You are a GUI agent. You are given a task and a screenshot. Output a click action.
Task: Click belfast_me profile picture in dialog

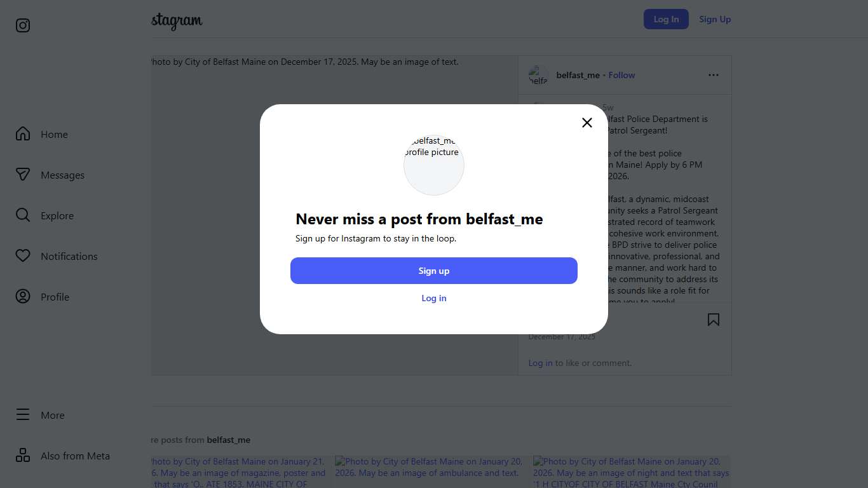434,165
